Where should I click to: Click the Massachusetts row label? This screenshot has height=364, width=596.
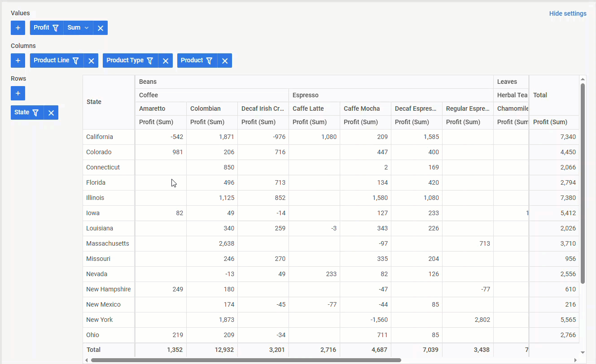tap(109, 244)
